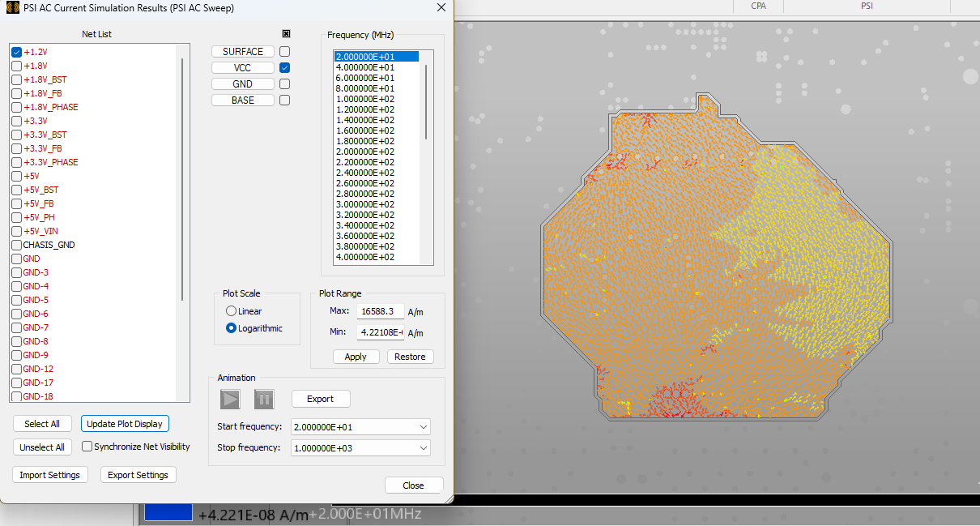Select 1.000000E+02 in the frequency list

pos(365,99)
